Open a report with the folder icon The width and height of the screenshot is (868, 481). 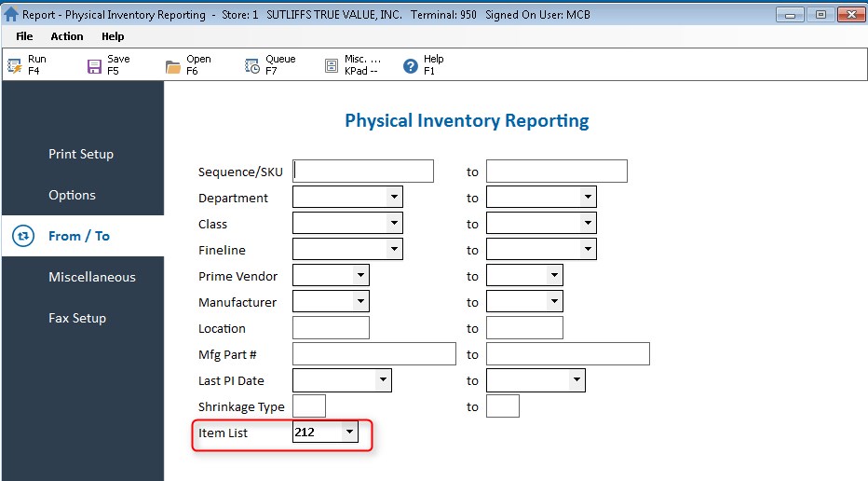click(172, 65)
